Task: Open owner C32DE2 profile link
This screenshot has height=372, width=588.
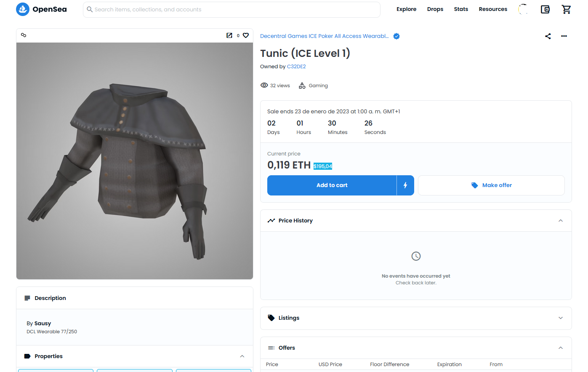Action: [x=296, y=67]
